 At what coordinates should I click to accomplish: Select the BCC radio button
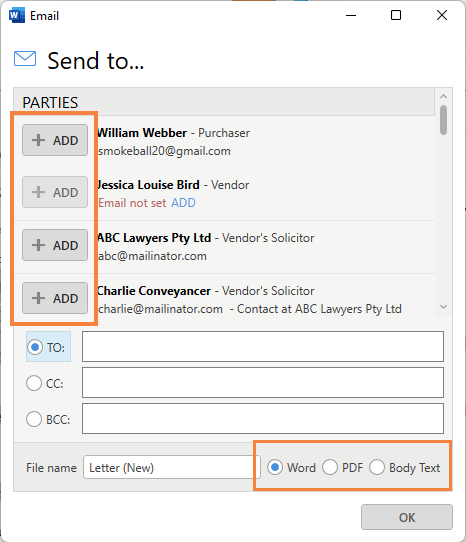34,419
